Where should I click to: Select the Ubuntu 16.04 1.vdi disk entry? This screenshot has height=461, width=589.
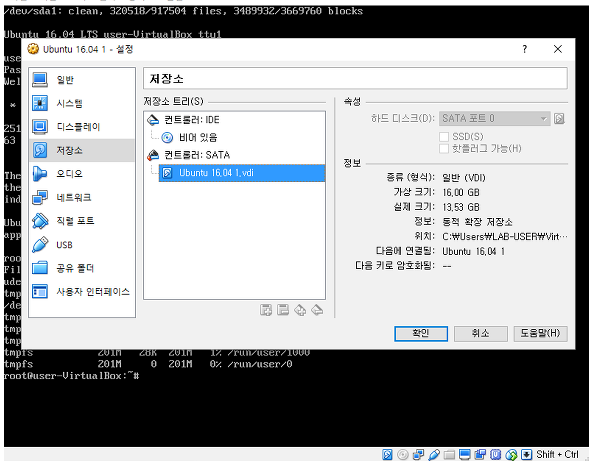pyautogui.click(x=242, y=173)
